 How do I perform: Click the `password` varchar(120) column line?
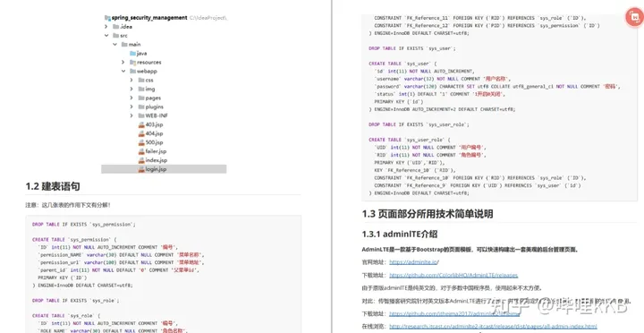tap(497, 87)
